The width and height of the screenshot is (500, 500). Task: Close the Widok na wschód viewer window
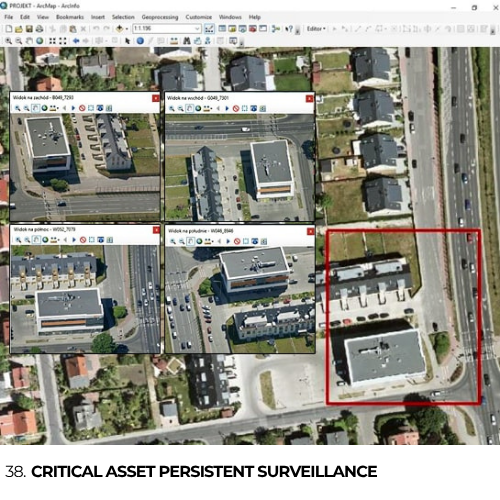tap(310, 99)
